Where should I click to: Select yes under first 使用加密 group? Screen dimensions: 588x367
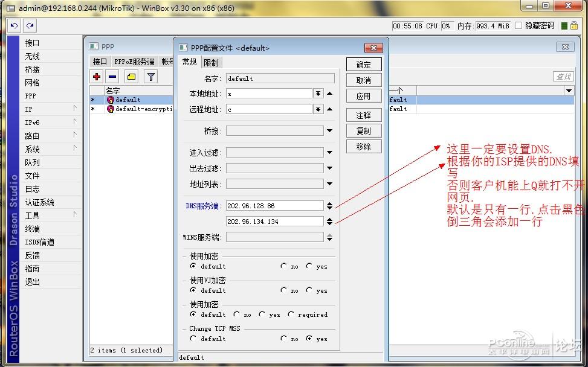309,266
